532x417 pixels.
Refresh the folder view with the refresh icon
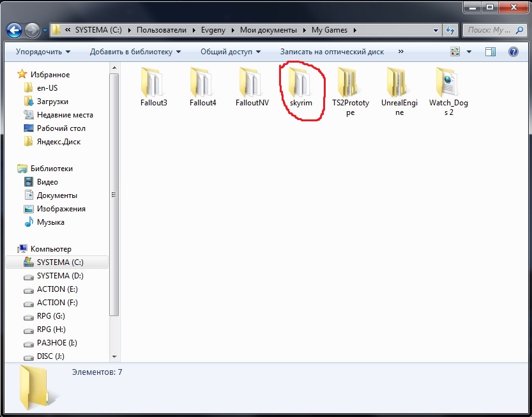450,30
